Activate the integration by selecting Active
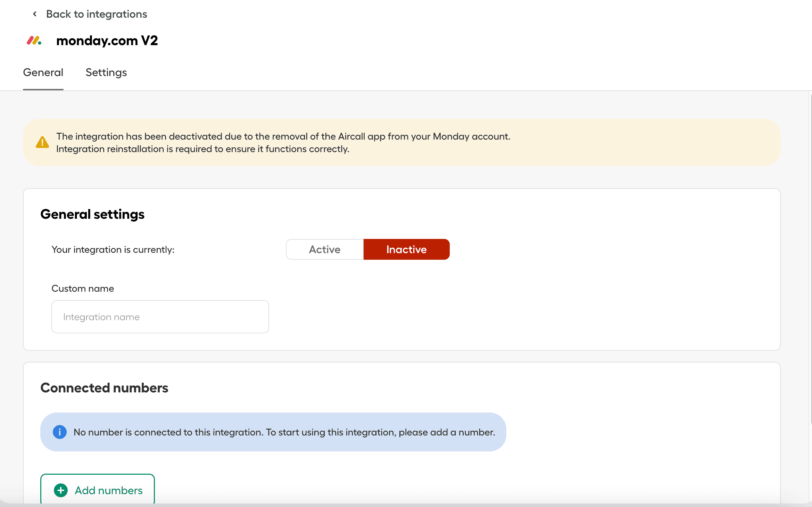Screen dimensions: 812x507 point(324,249)
